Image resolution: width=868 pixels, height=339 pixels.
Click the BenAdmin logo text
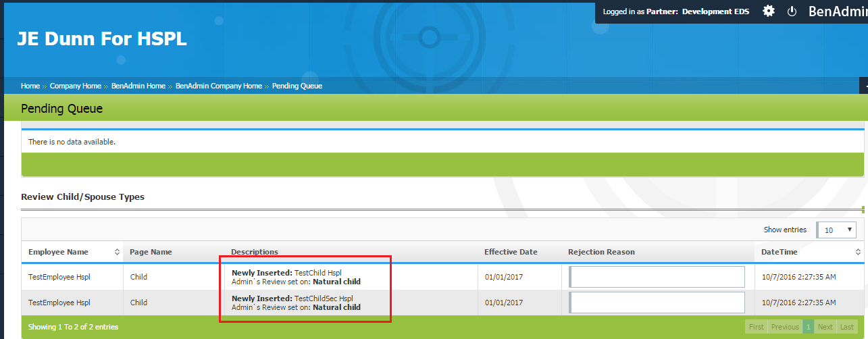click(x=838, y=11)
